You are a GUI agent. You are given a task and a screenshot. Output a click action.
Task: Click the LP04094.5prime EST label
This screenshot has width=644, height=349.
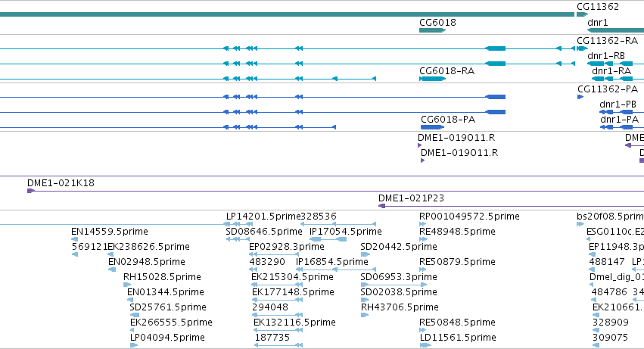point(167,338)
